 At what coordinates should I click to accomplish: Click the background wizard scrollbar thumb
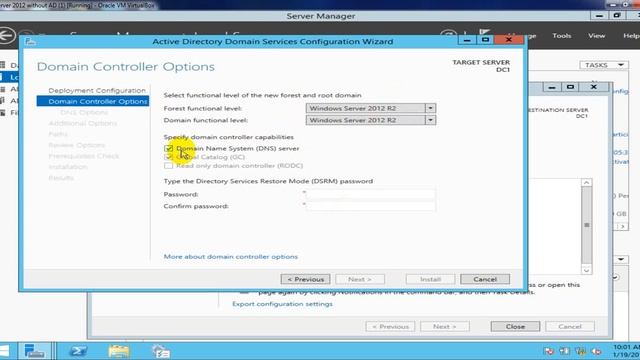pos(587,225)
